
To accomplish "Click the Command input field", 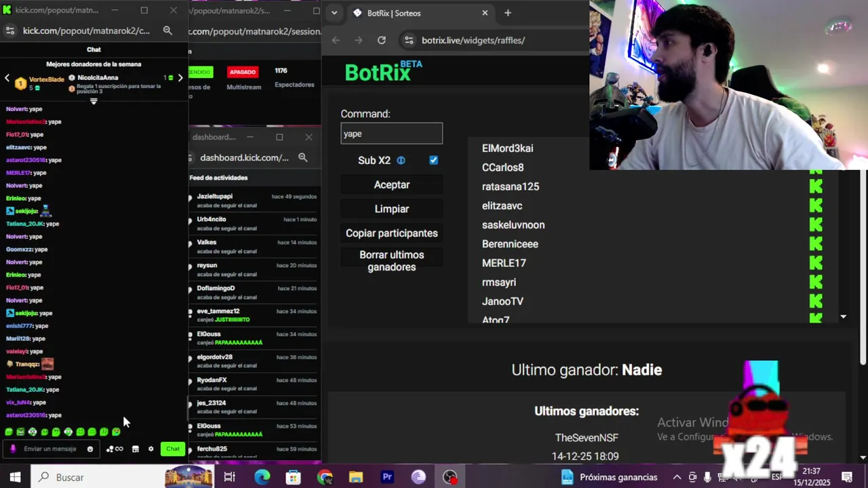I will (392, 134).
